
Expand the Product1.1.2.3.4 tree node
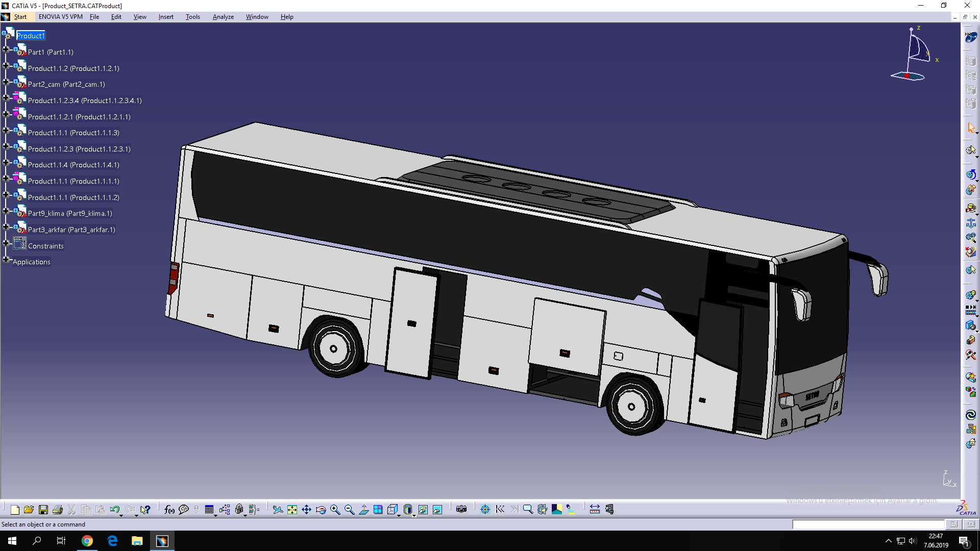[6, 98]
